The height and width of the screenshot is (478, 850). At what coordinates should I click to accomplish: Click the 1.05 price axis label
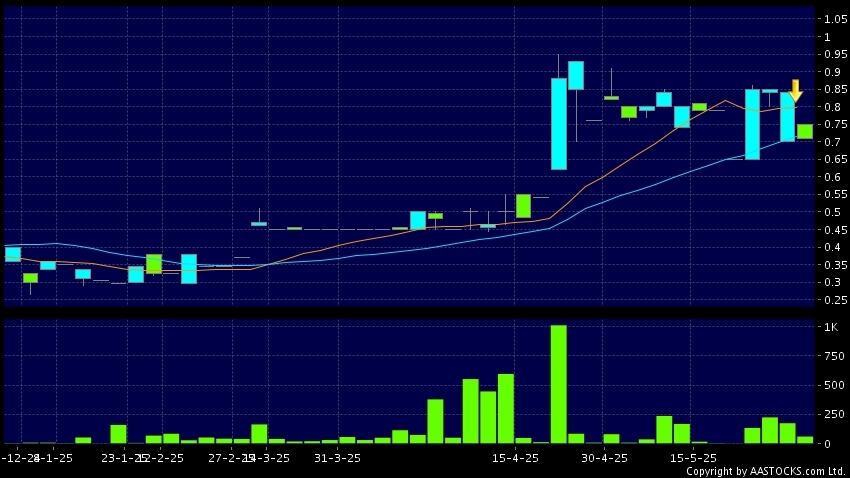pyautogui.click(x=835, y=20)
